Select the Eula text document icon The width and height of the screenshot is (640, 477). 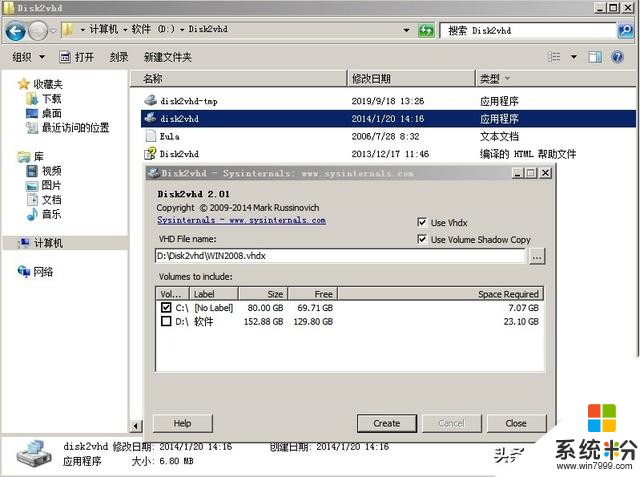click(151, 136)
